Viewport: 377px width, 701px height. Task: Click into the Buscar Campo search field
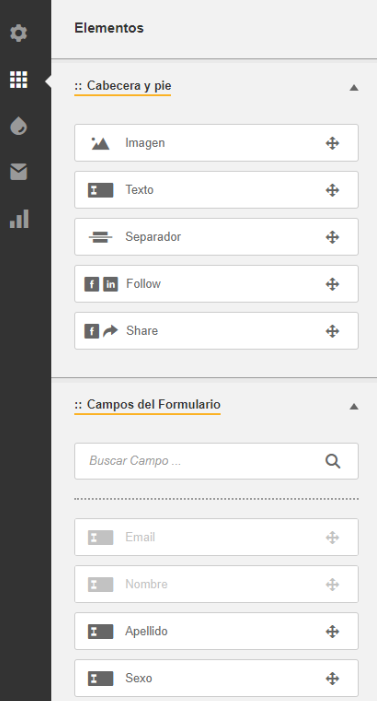click(x=216, y=461)
